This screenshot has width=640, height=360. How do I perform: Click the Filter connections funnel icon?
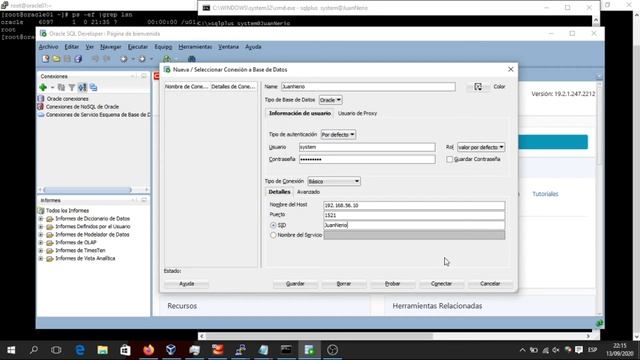pos(72,87)
